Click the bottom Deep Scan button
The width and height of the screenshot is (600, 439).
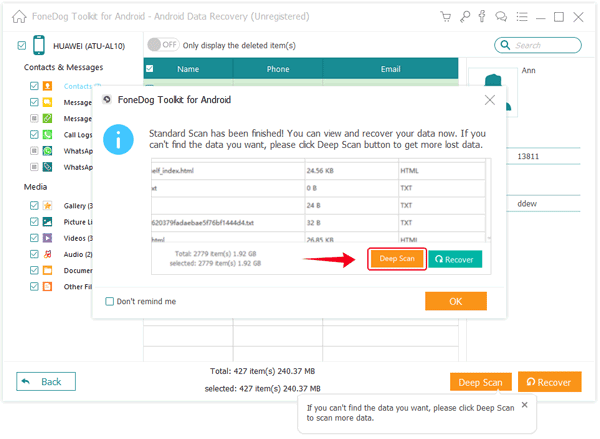coord(481,382)
